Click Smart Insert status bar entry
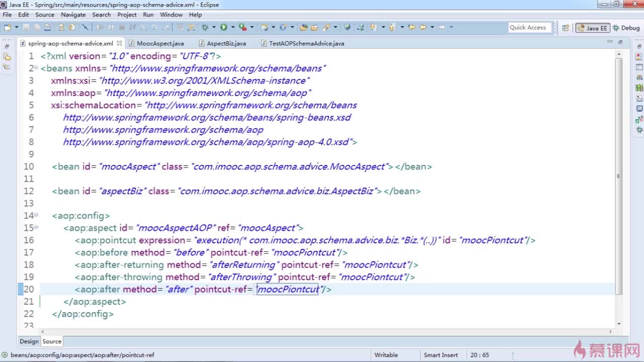The width and height of the screenshot is (644, 362). pyautogui.click(x=441, y=355)
